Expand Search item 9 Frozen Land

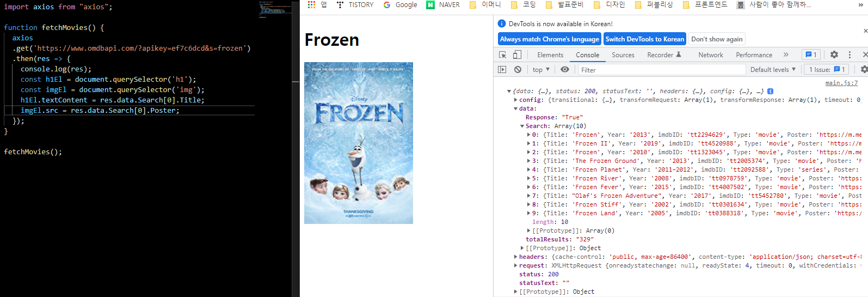pos(528,214)
